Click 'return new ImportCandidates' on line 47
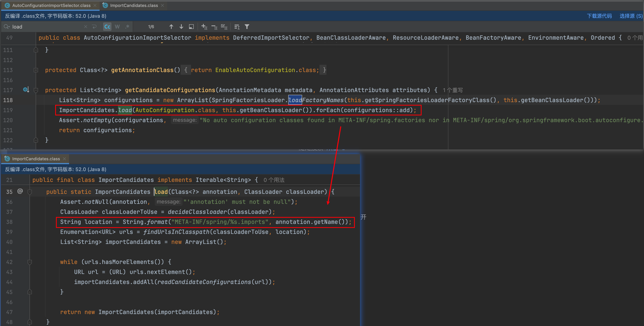 coord(107,312)
